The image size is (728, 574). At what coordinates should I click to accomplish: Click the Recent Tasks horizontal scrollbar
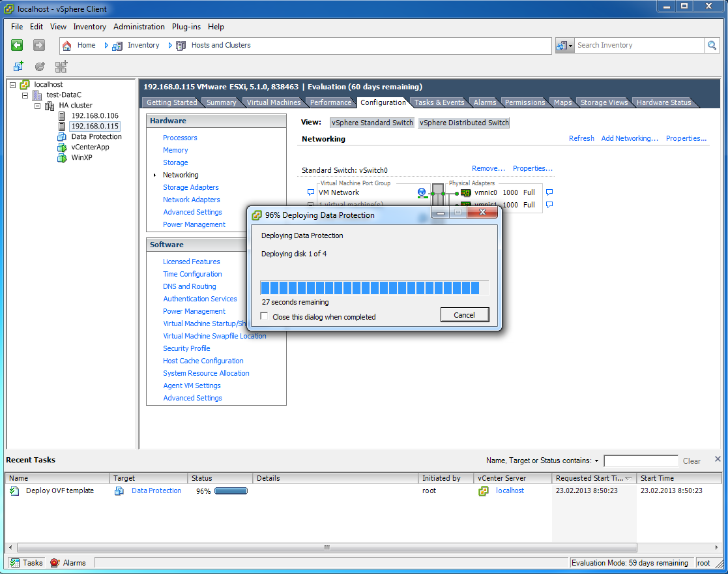click(x=327, y=547)
